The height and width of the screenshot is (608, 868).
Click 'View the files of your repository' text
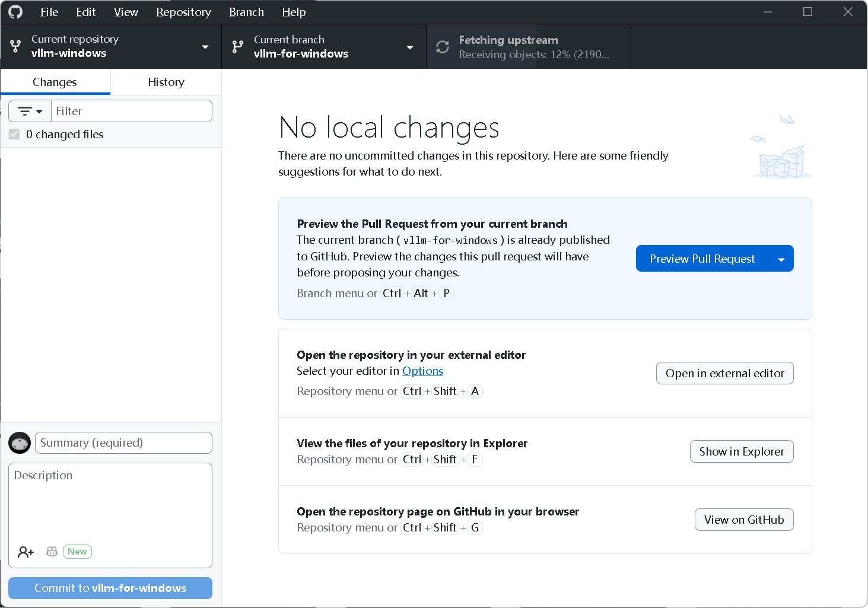tap(412, 443)
